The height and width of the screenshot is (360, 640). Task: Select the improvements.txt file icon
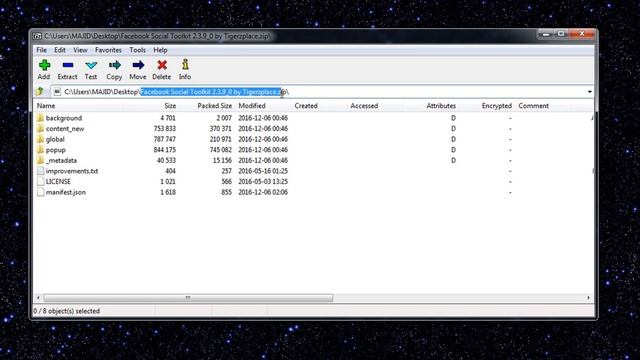[x=40, y=171]
